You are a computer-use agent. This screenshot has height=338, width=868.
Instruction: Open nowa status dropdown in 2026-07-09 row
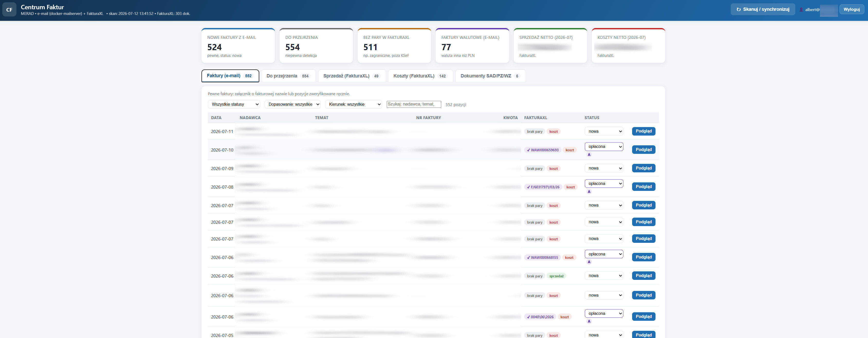[x=604, y=168]
